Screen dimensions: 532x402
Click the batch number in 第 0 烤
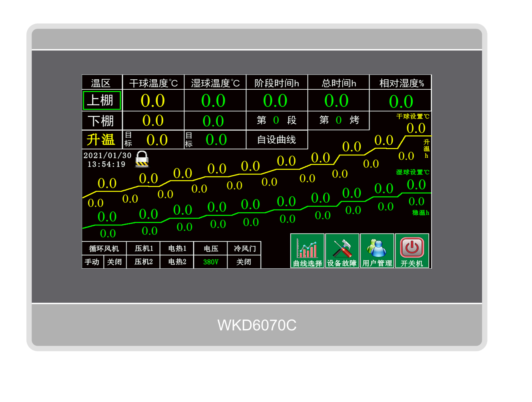[x=339, y=120]
